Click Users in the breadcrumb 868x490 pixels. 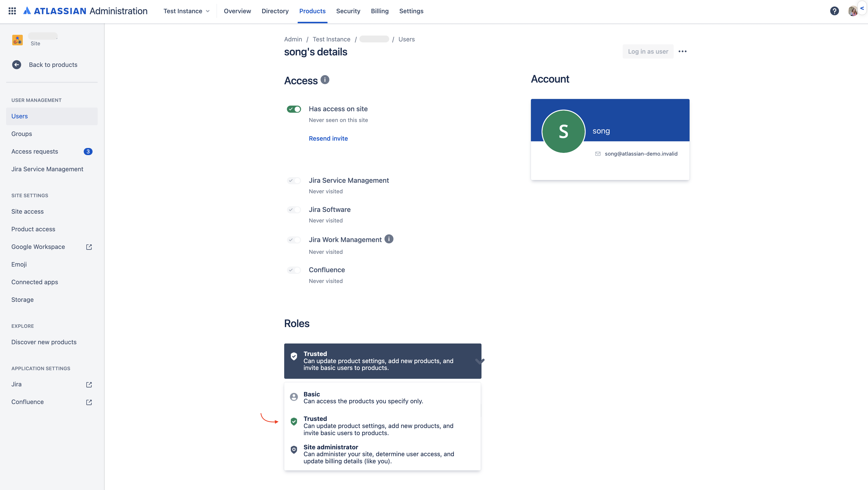pyautogui.click(x=406, y=39)
